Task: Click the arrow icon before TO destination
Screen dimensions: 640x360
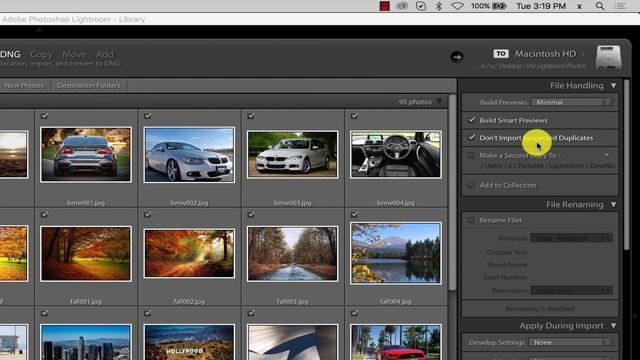Action: (457, 57)
